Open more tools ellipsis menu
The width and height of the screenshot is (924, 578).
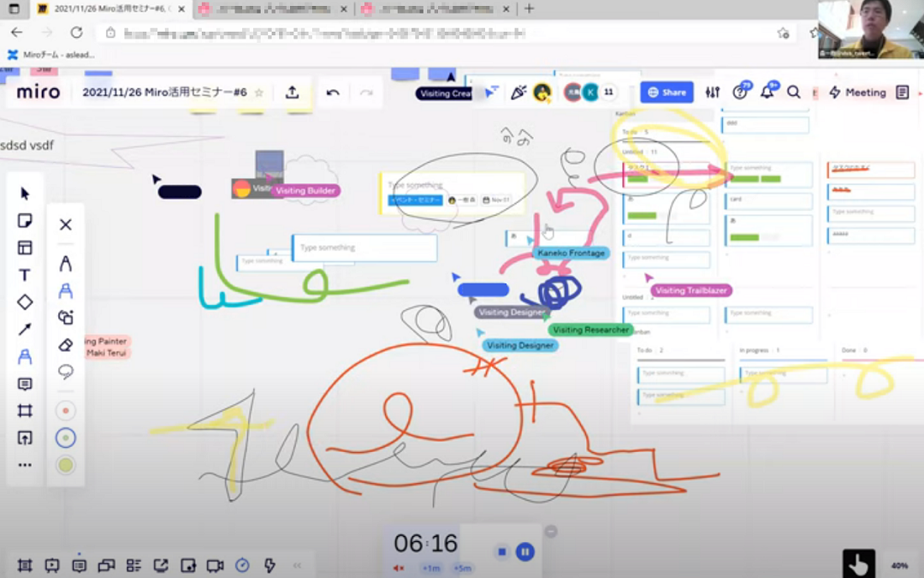pos(25,465)
